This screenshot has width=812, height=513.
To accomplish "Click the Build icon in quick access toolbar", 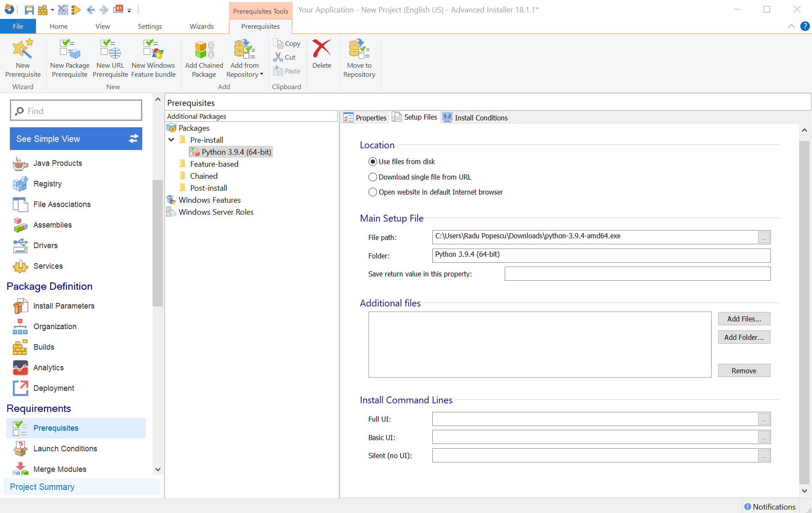I will point(43,10).
